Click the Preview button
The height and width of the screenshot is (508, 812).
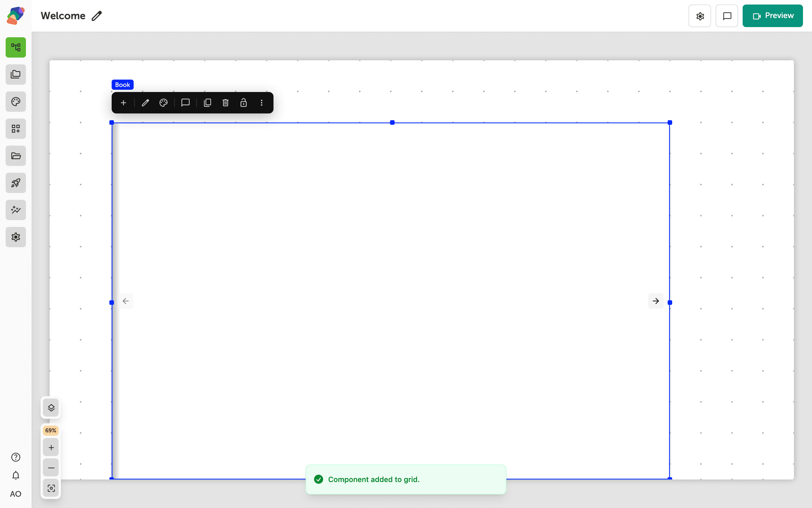pyautogui.click(x=773, y=16)
